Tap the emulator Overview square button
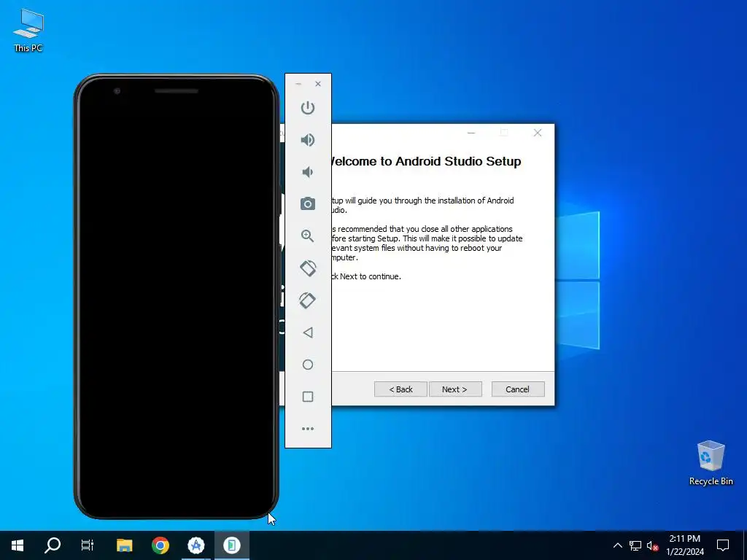This screenshot has height=560, width=747. tap(308, 397)
